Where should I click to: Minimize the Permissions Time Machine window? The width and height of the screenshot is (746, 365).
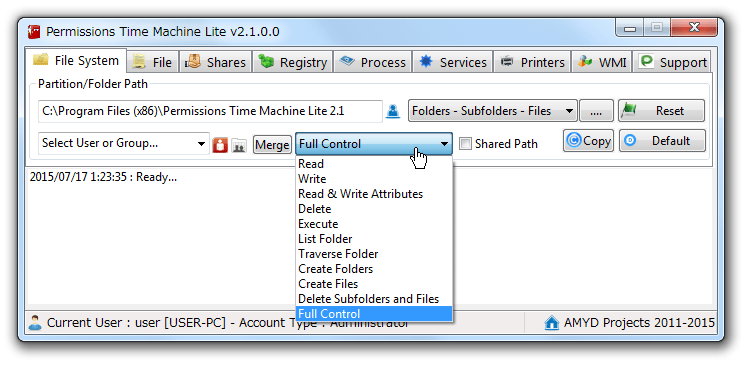coord(630,28)
